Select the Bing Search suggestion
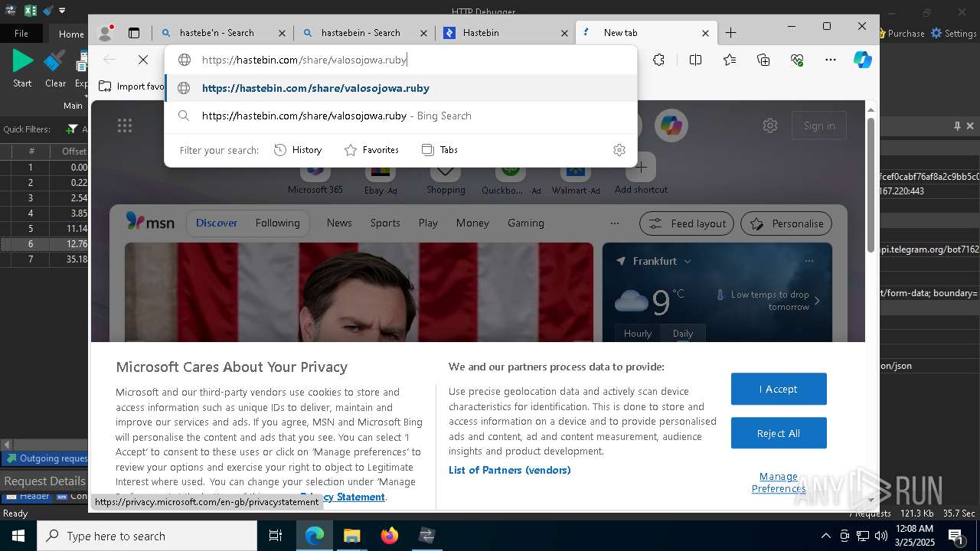The image size is (980, 551). pos(401,116)
